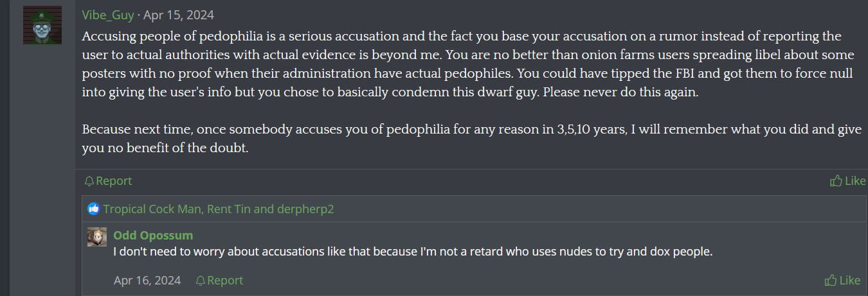Image resolution: width=868 pixels, height=296 pixels.
Task: Click the first paragraph of Vibe_Guy's post
Action: (450, 64)
